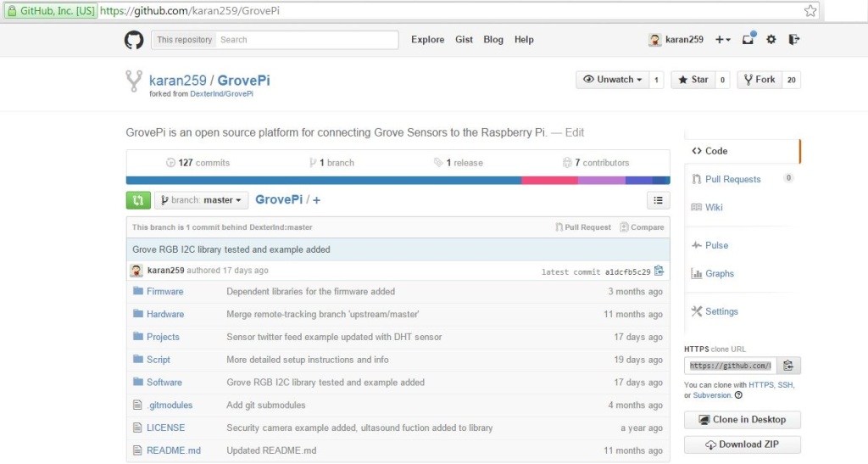The image size is (868, 464).
Task: Open the .gitmodules file
Action: click(x=170, y=405)
